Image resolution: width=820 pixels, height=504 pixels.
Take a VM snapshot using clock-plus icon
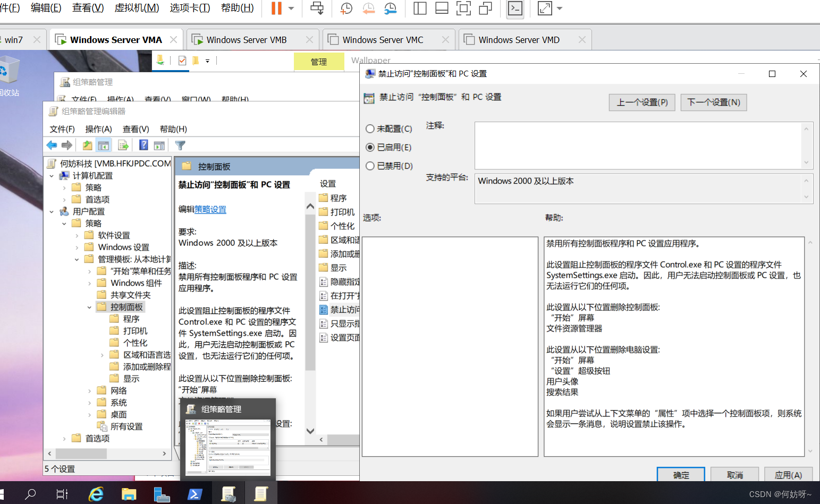coord(346,8)
